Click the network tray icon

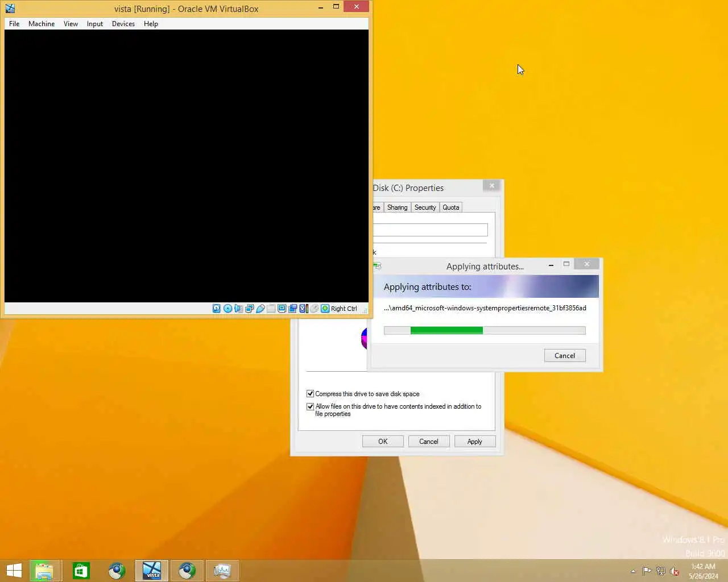(x=660, y=571)
